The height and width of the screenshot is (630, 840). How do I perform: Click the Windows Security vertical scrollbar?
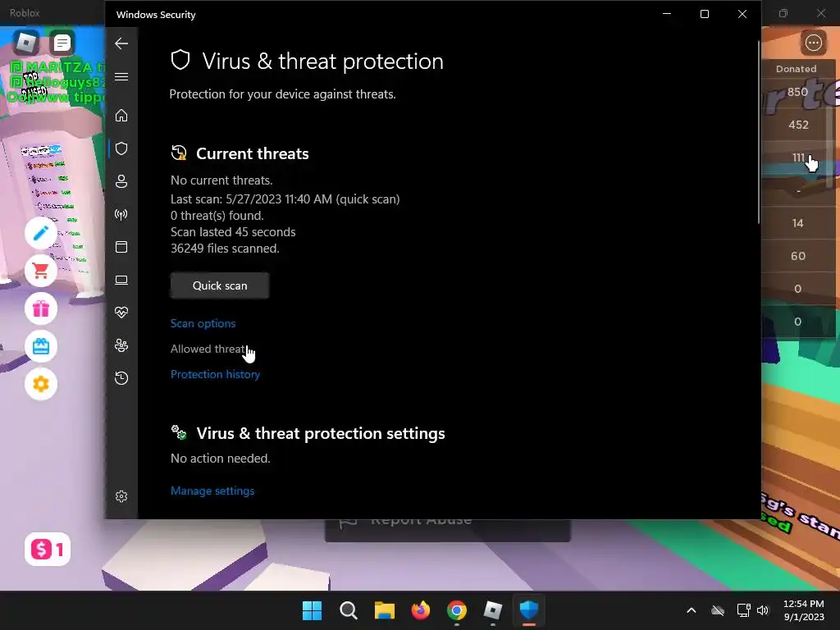click(x=759, y=131)
